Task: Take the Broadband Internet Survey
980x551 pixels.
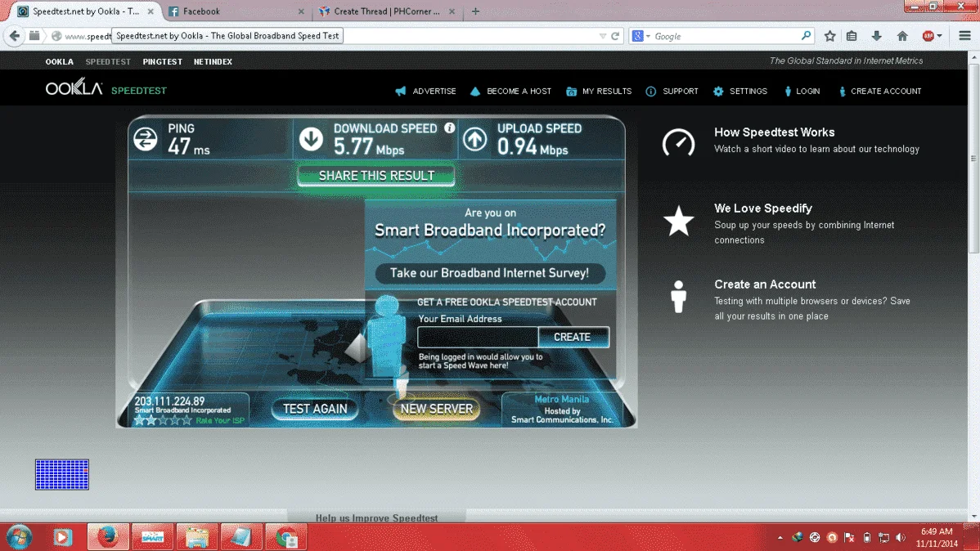Action: pyautogui.click(x=490, y=273)
